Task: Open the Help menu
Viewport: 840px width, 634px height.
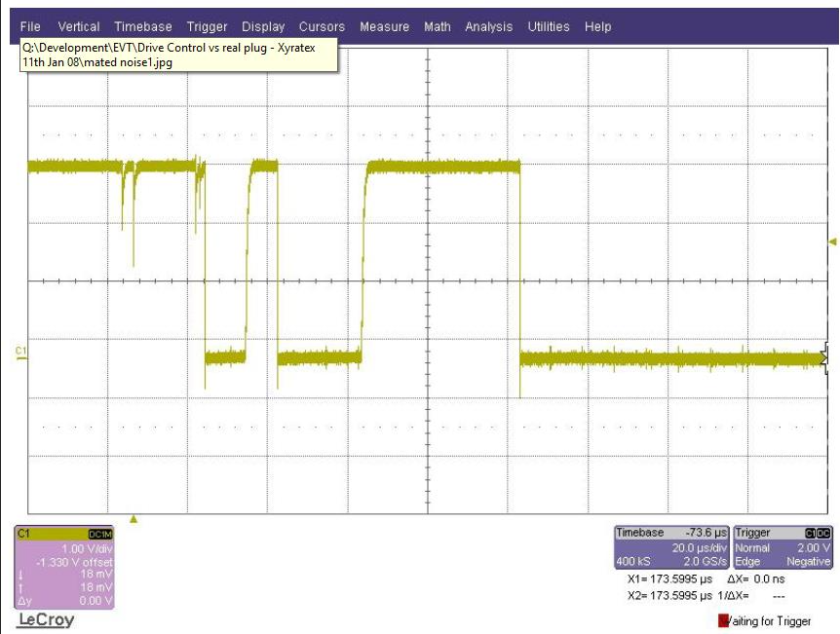Action: [x=598, y=26]
